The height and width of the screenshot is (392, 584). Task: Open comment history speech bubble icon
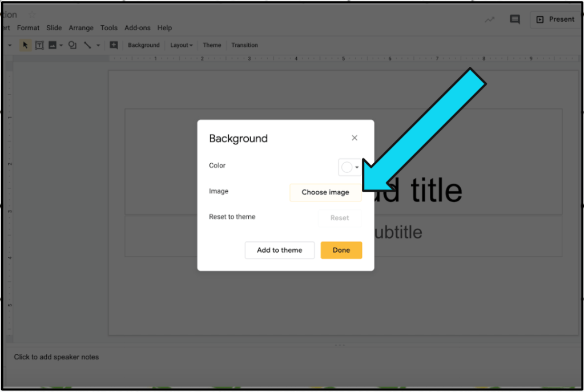(x=515, y=19)
